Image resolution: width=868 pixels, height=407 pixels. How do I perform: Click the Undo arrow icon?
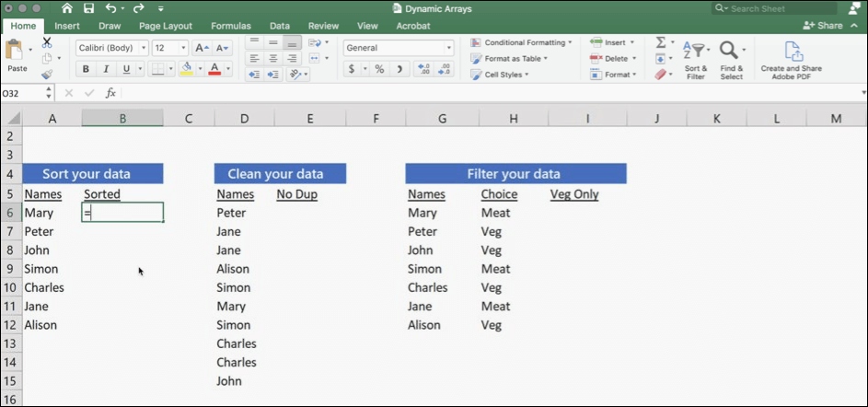(x=111, y=8)
